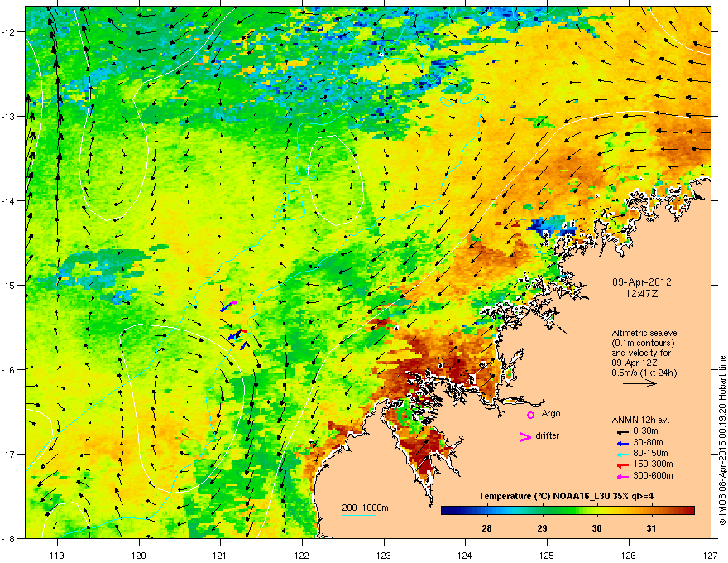Click latitude axis label -13

click(10, 116)
